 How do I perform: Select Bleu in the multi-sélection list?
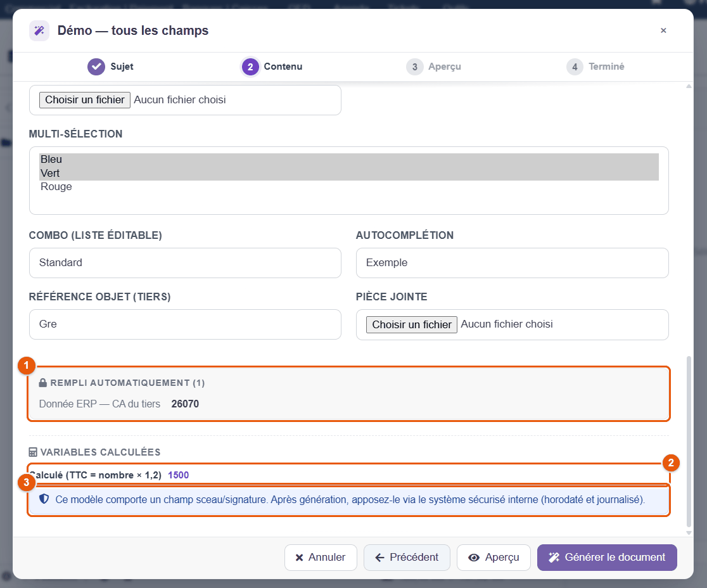[349, 160]
